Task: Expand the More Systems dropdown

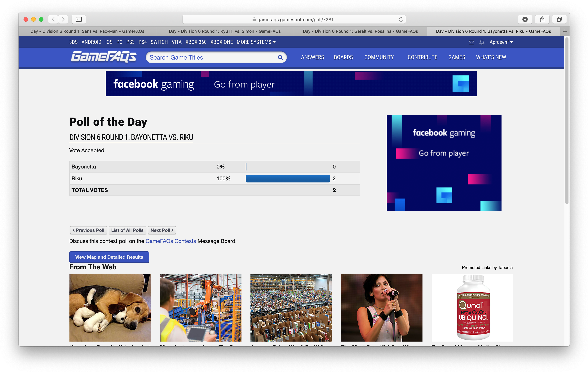Action: (256, 42)
